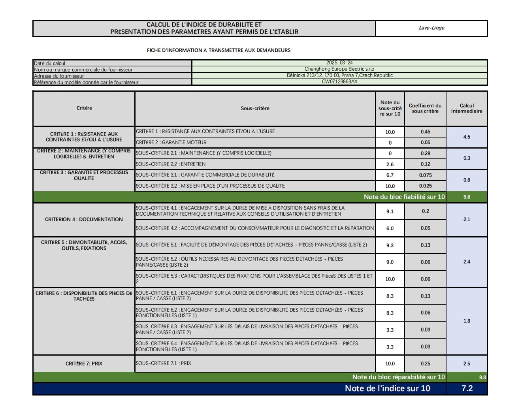Select "SOUS-CRITÈRE 3.2 : MISE EN PLACE D'UN PROCESSUS DE QUALITE"

point(210,186)
